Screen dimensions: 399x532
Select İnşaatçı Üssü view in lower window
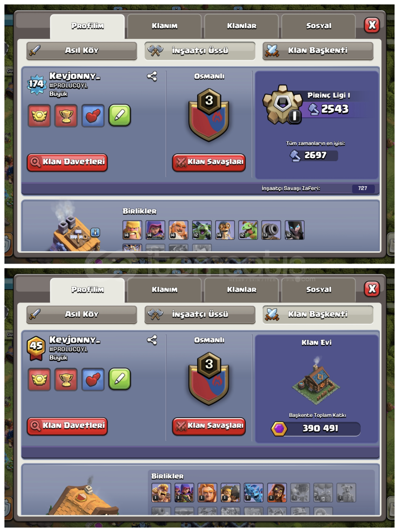(x=200, y=314)
